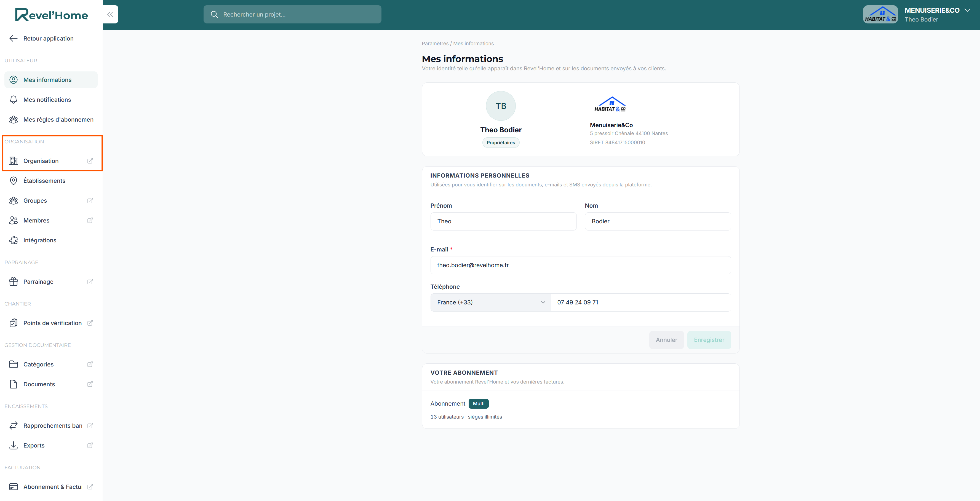The width and height of the screenshot is (980, 501).
Task: Click the Exports download icon
Action: [13, 446]
